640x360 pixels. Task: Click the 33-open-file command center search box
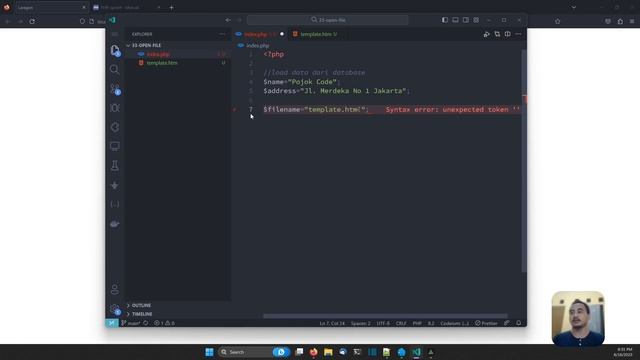point(328,20)
